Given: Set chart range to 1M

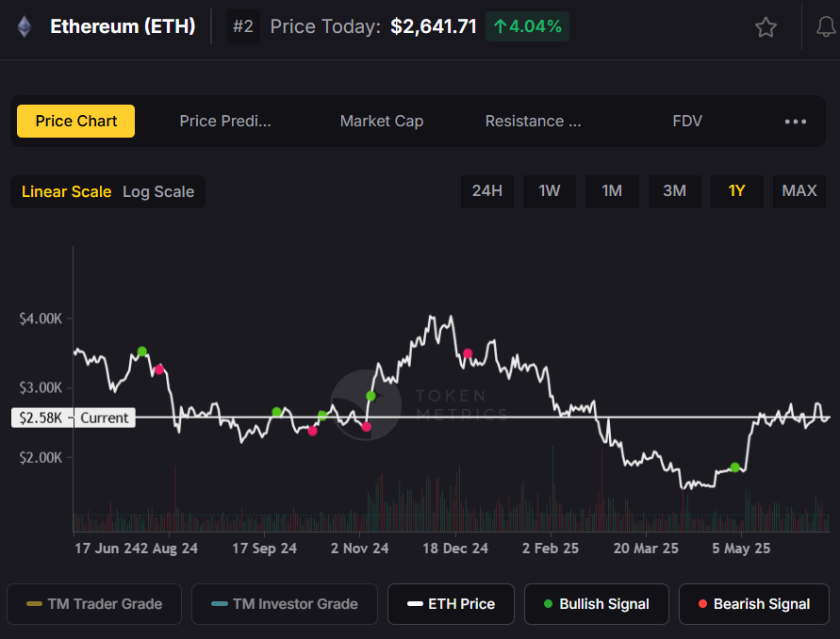Looking at the screenshot, I should (x=612, y=191).
